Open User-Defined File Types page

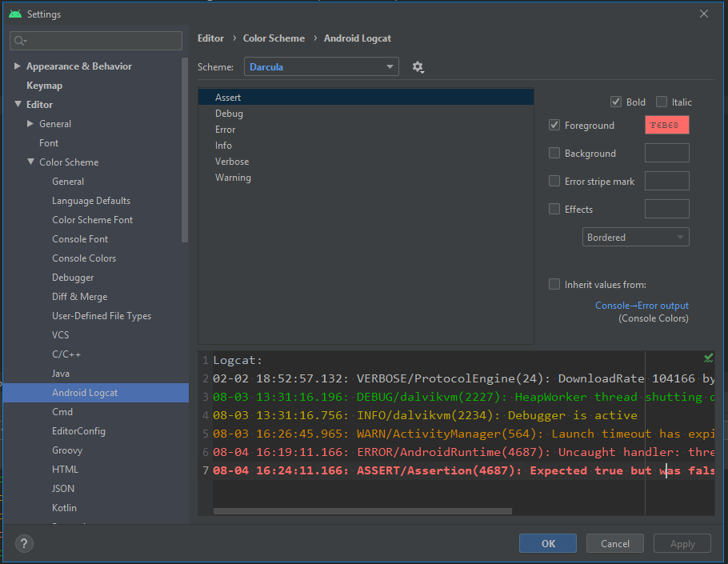coord(102,316)
